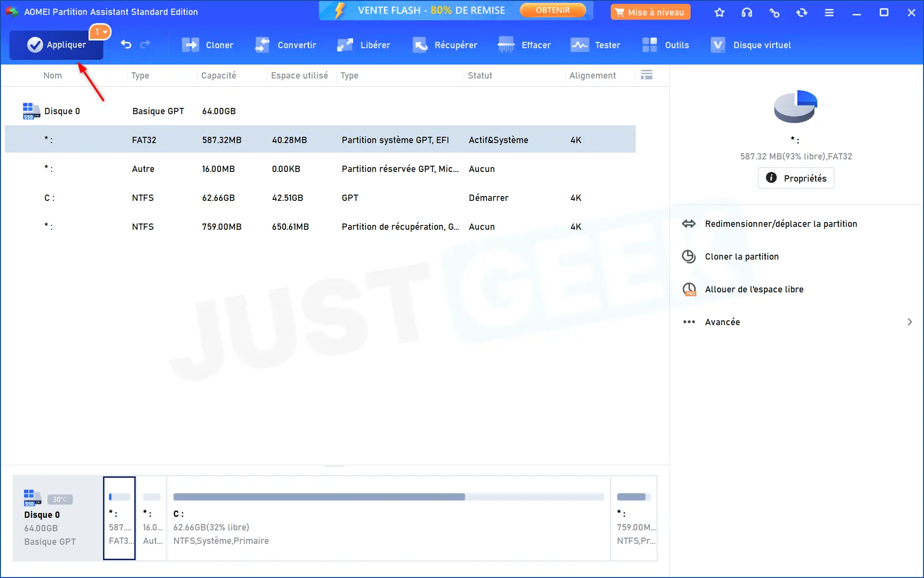Click the resize arrows icon
Image resolution: width=924 pixels, height=578 pixels.
click(x=689, y=224)
